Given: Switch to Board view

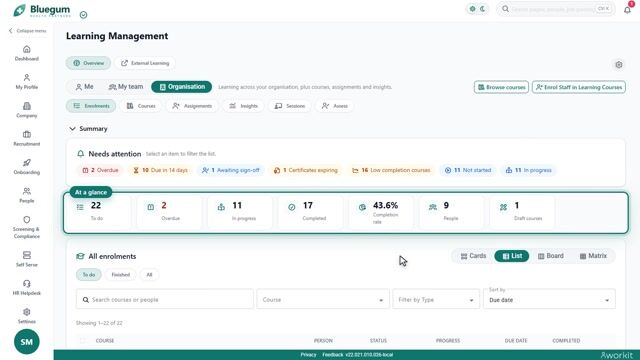Looking at the screenshot, I should point(551,256).
